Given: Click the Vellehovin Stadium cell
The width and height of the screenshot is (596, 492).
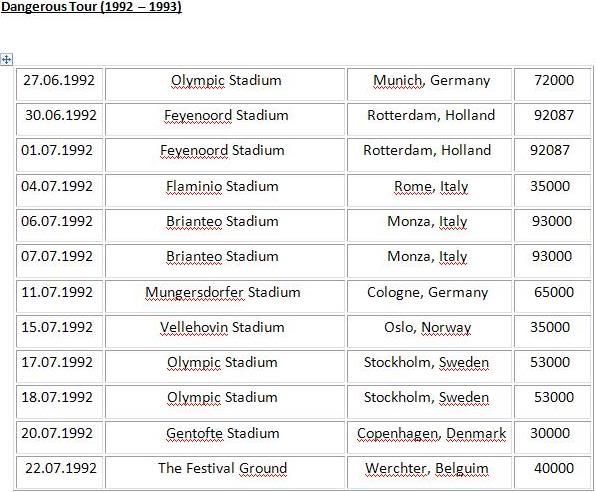Looking at the screenshot, I should coord(225,331).
